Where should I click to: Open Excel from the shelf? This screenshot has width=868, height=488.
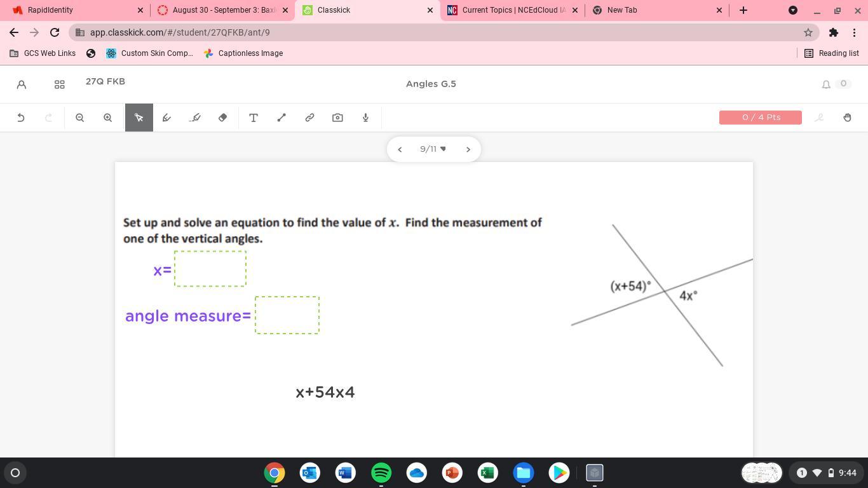[x=488, y=473]
